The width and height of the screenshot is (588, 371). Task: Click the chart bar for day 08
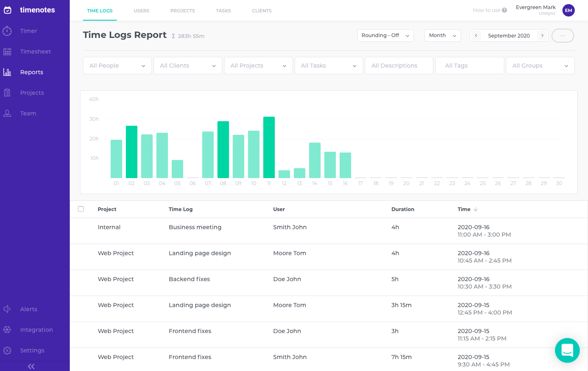pyautogui.click(x=223, y=150)
